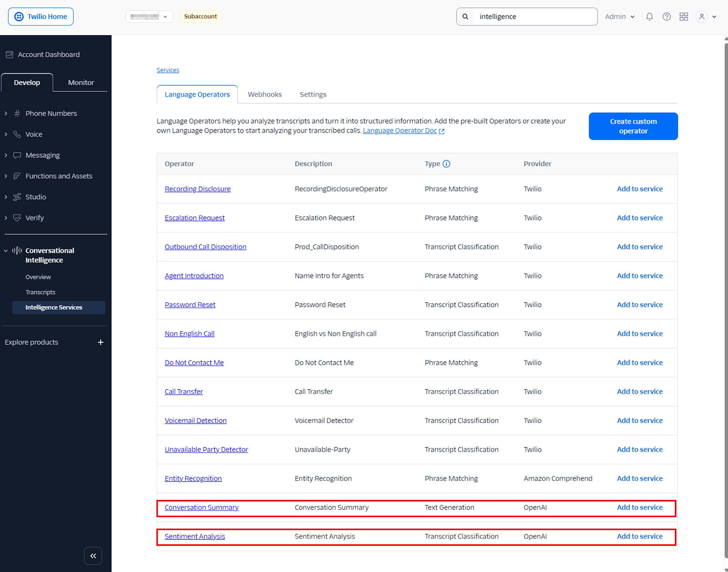728x572 pixels.
Task: Add Sentiment Analysis operator to service
Action: (640, 536)
